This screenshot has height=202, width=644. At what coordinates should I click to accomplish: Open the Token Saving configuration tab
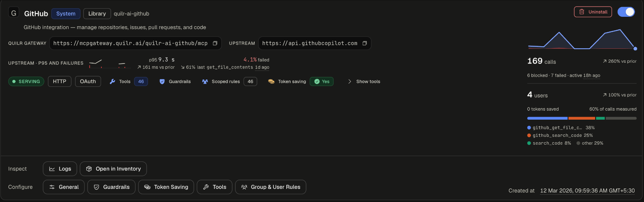tap(166, 187)
